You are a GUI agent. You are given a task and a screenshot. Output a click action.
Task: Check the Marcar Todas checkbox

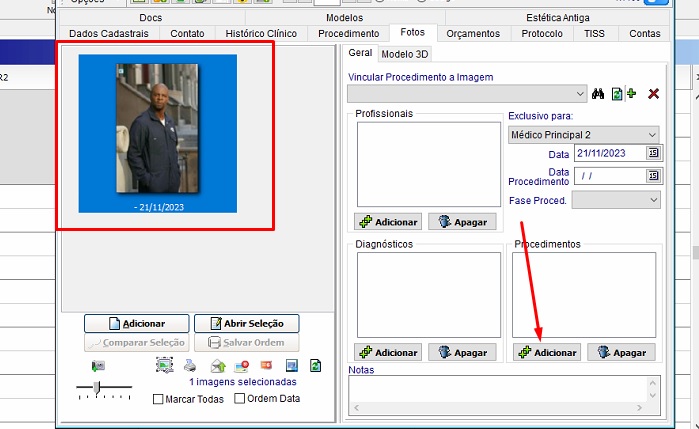(159, 399)
